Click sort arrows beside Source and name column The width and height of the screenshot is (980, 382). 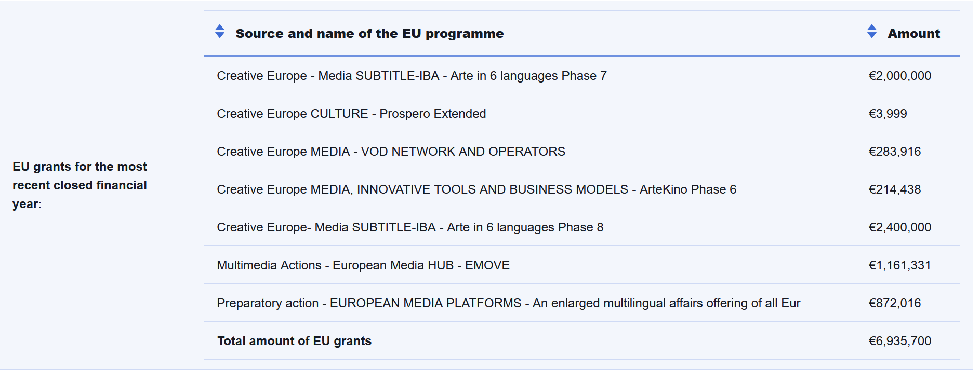(220, 32)
